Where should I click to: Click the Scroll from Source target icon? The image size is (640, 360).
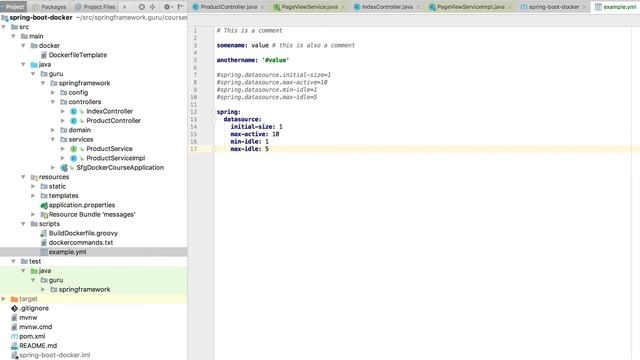tap(142, 7)
